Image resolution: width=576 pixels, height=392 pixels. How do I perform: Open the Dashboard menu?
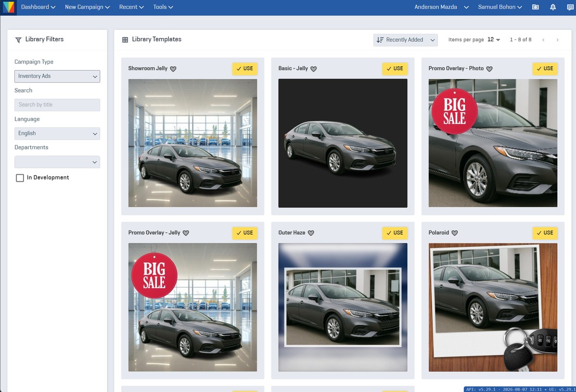tap(38, 7)
